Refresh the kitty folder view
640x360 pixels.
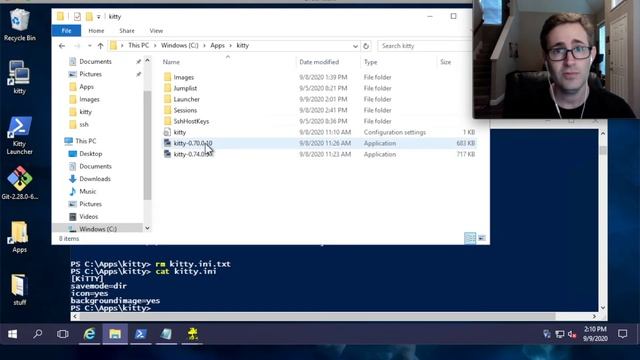click(x=366, y=46)
